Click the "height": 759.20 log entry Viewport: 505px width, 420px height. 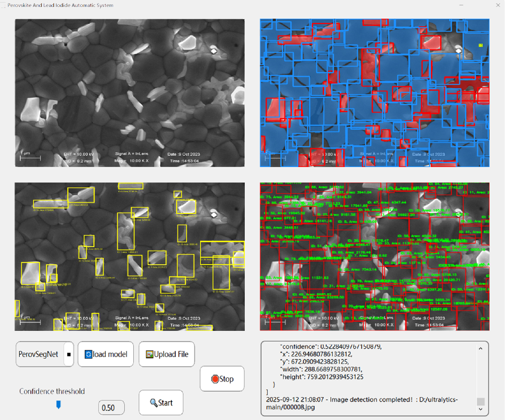322,377
